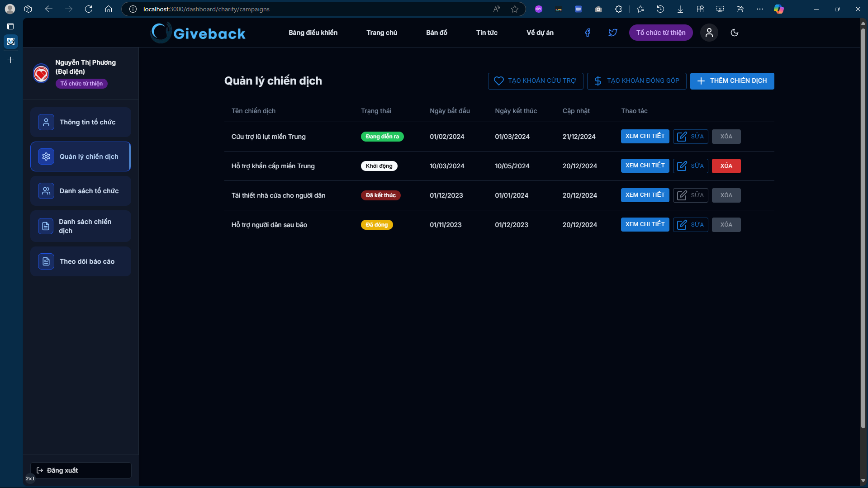The image size is (868, 488).
Task: Click the Đăng xuất logout arrow icon
Action: pos(40,470)
